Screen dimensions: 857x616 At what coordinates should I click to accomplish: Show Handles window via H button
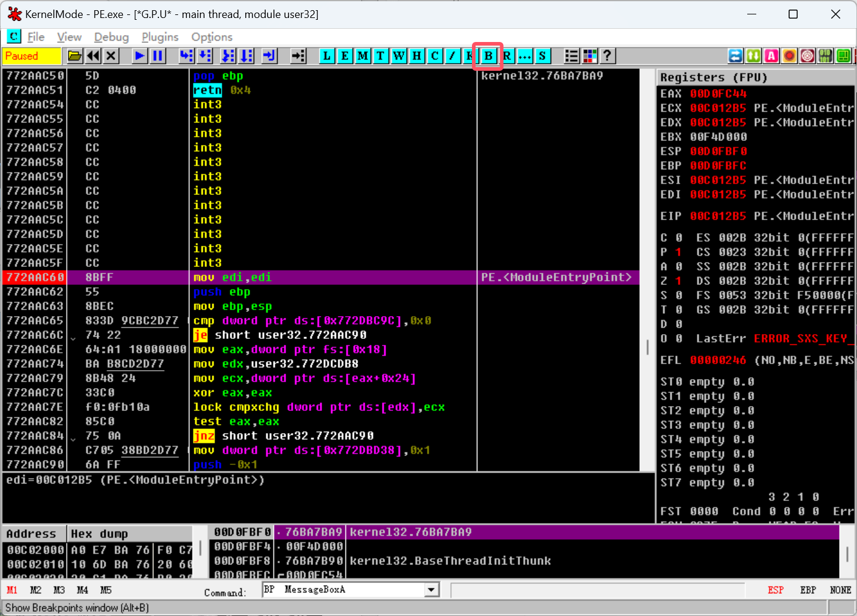pos(417,56)
